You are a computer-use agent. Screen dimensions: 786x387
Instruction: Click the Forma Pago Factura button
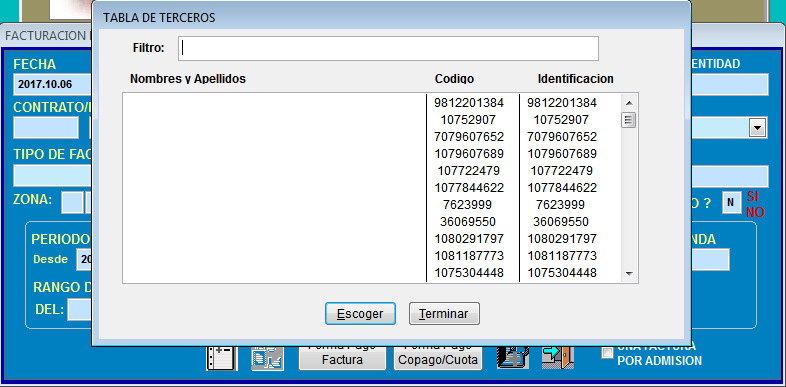342,358
